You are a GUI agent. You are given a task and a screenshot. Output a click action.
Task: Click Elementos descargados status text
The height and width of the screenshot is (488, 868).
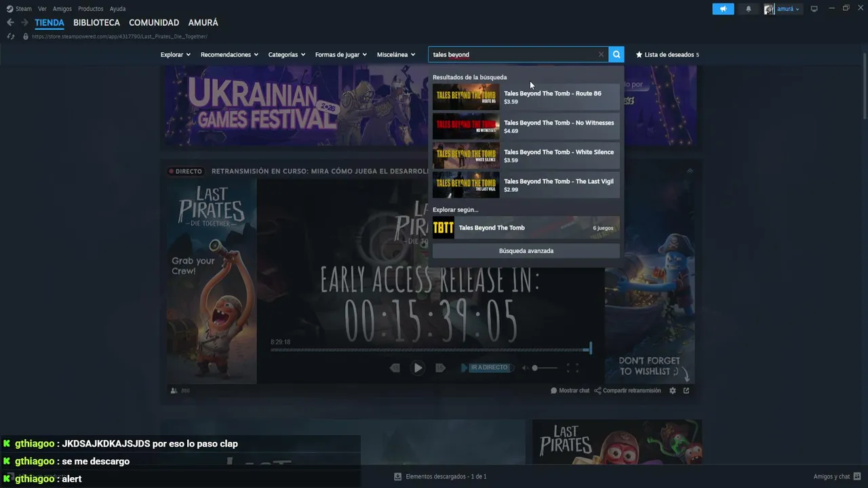point(446,476)
